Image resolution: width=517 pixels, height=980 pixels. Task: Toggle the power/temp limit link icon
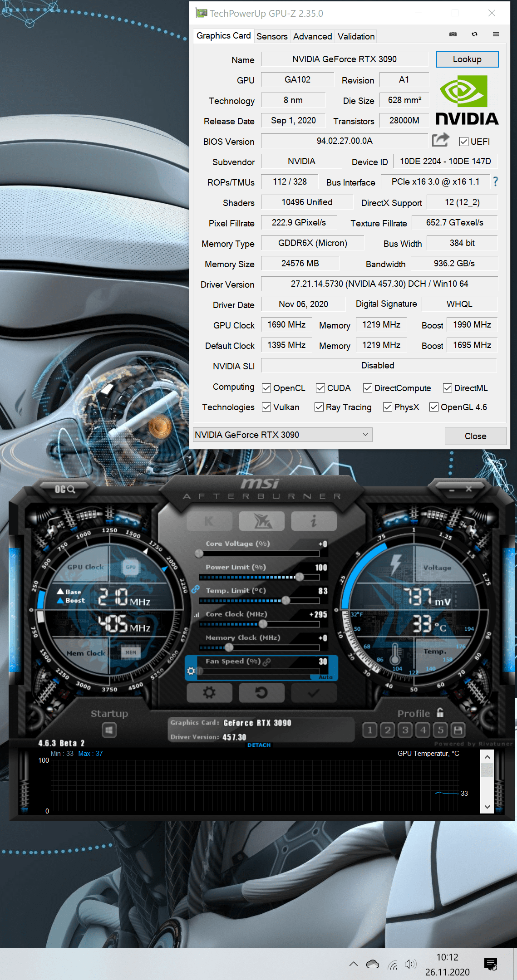(195, 589)
